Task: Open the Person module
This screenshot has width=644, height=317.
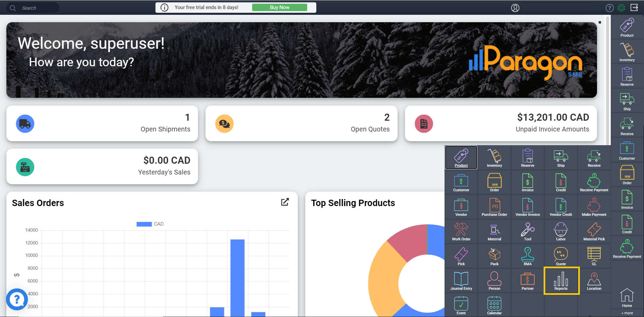Action: pyautogui.click(x=494, y=281)
